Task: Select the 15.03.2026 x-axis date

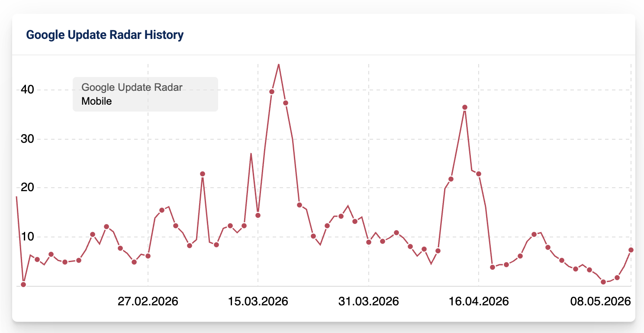Action: pos(258,301)
